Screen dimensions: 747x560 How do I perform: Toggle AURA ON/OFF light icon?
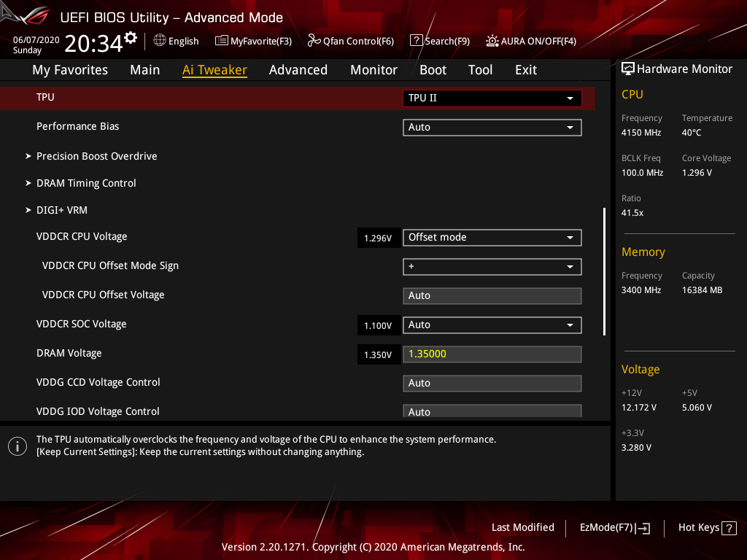click(x=492, y=41)
